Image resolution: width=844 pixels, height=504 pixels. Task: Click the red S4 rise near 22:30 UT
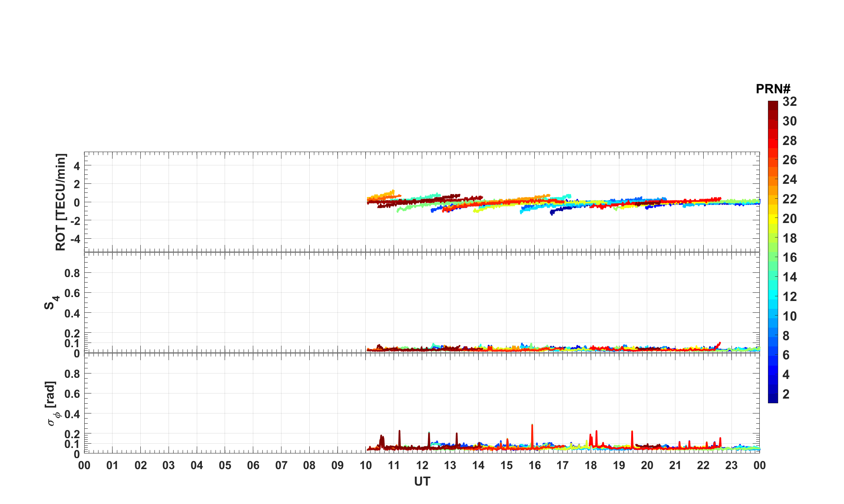pyautogui.click(x=719, y=345)
